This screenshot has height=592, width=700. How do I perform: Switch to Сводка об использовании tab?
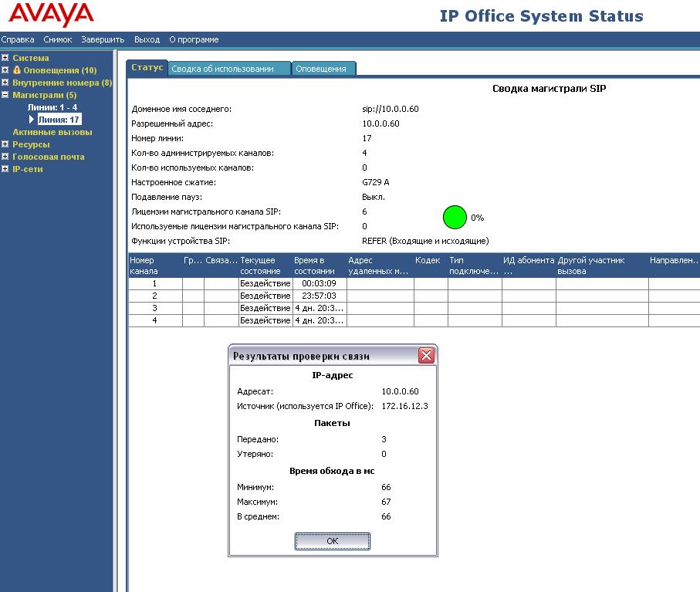pyautogui.click(x=229, y=69)
